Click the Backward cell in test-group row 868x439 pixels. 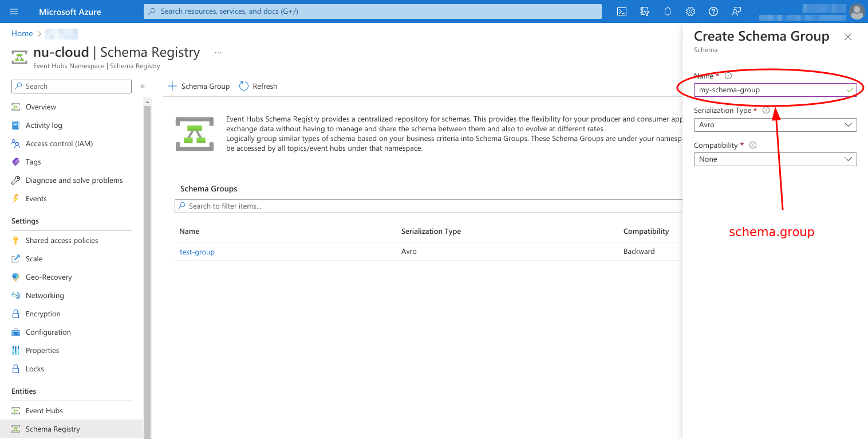pos(639,252)
